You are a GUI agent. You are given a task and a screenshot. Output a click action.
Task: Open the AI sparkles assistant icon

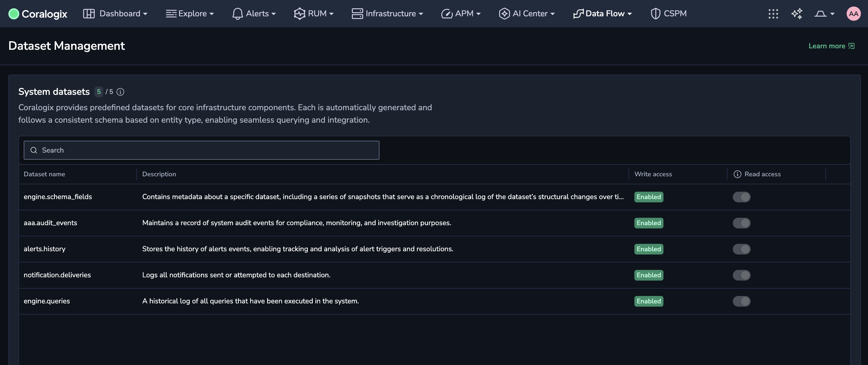point(797,14)
